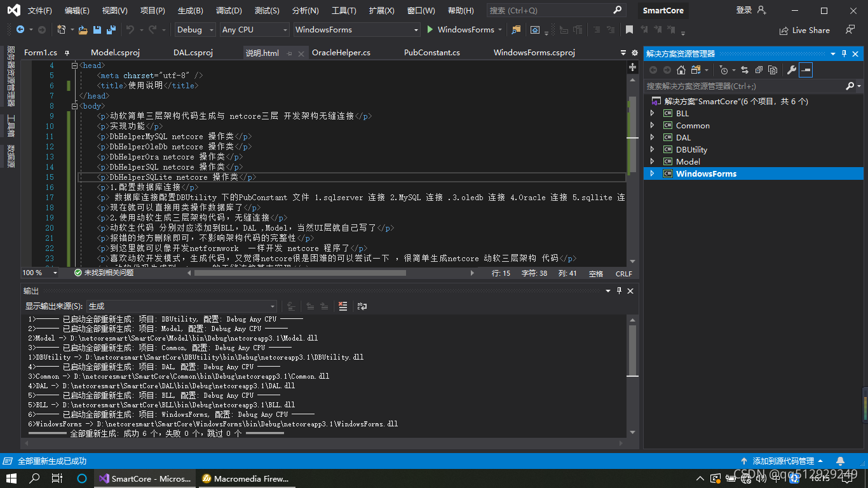Image resolution: width=868 pixels, height=488 pixels.
Task: Expand the DAL project node
Action: (x=652, y=137)
